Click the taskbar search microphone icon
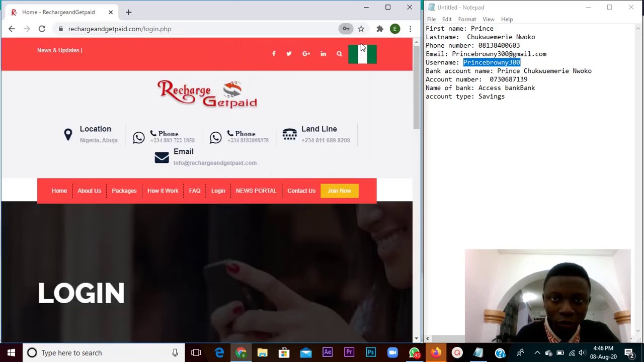Viewport: 644px width, 362px height. click(x=175, y=352)
